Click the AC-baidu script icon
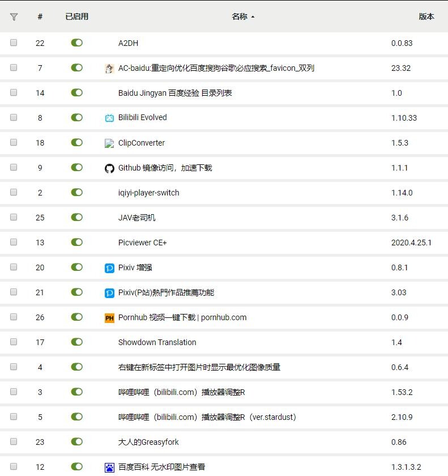448x476 pixels. tap(109, 69)
